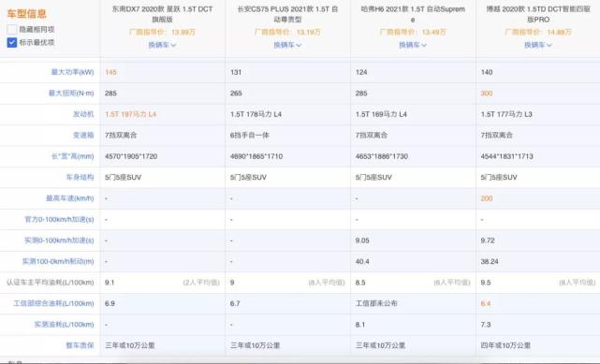Screen dimensions: 600x364
Task: Click the 工信部综合油耗(L/100km) row label
Action: 53,303
